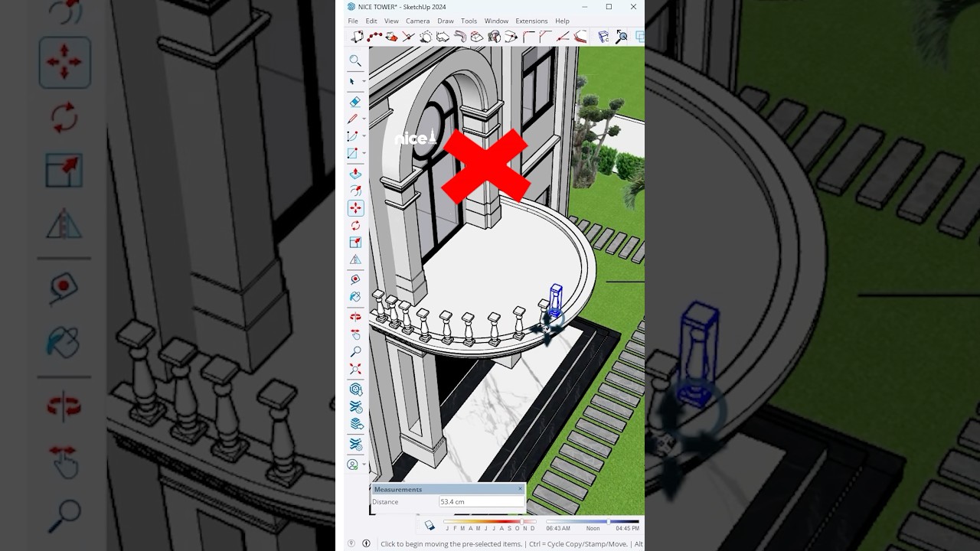
Task: Open the View menu
Action: pyautogui.click(x=391, y=21)
